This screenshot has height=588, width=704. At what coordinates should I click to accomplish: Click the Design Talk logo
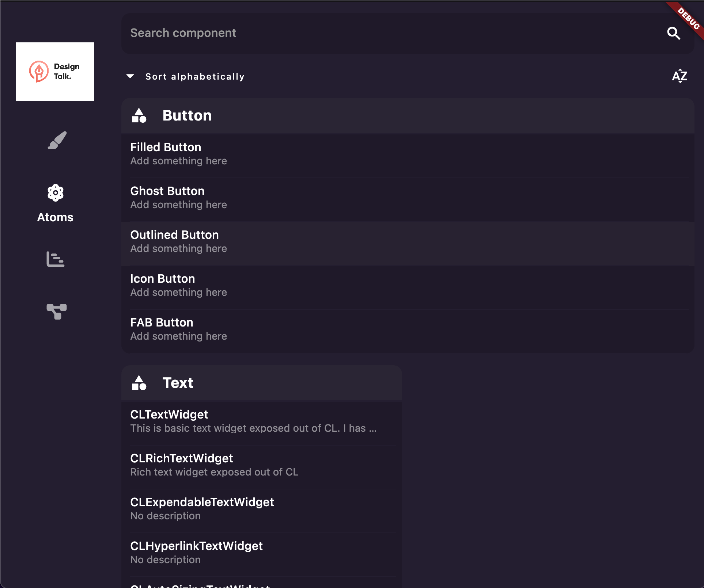[x=54, y=71]
